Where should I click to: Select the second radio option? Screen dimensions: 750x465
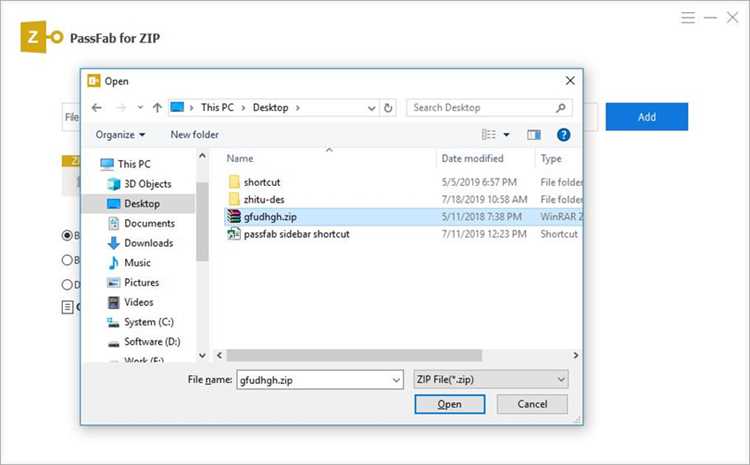click(67, 260)
